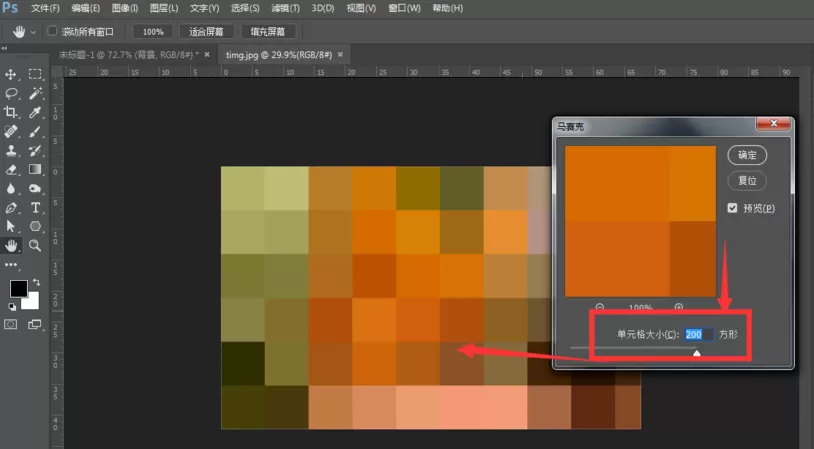
Task: Select the Move tool
Action: click(x=11, y=75)
